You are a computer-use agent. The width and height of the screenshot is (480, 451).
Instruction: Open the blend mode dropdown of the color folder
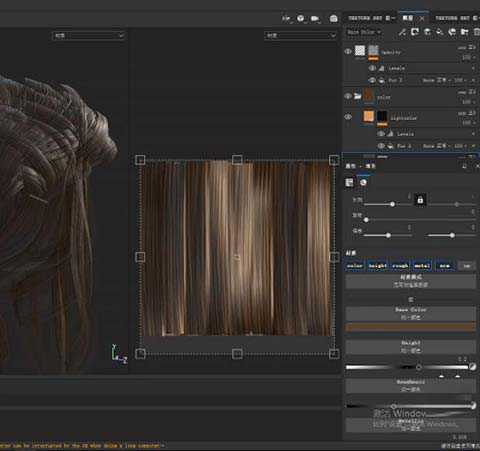(467, 92)
